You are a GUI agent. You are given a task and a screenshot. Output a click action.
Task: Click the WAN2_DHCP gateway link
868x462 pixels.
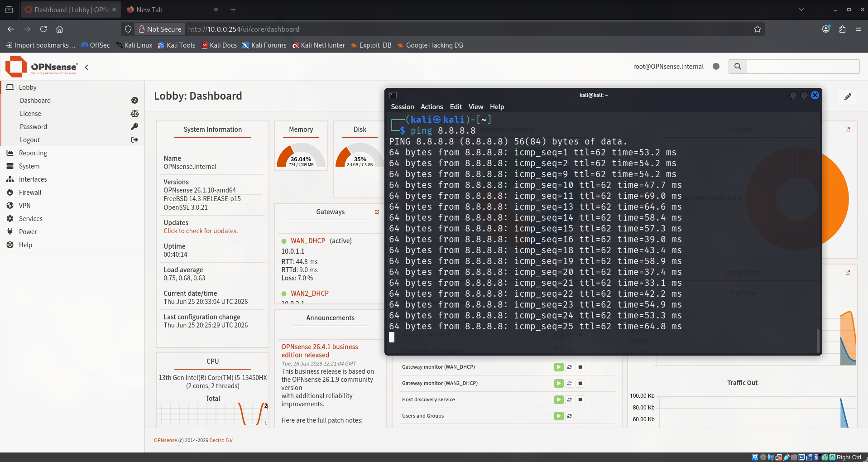[310, 293]
